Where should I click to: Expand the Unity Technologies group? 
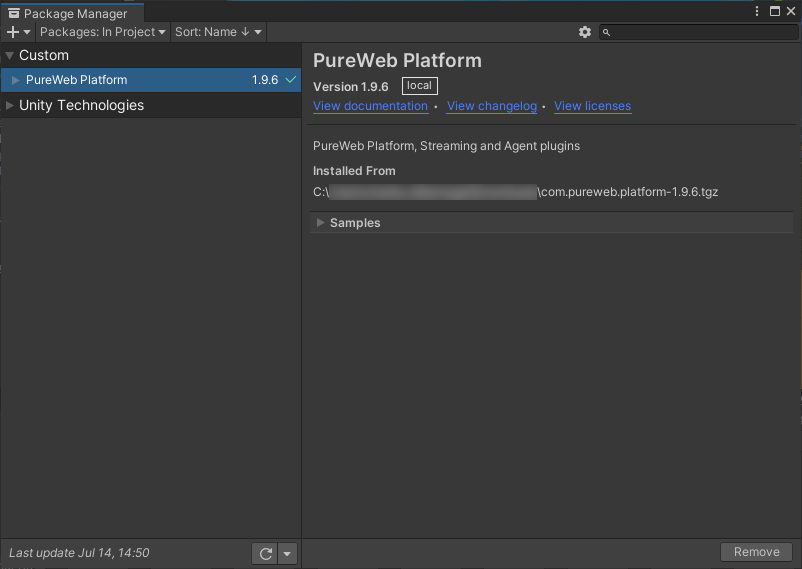click(x=9, y=105)
